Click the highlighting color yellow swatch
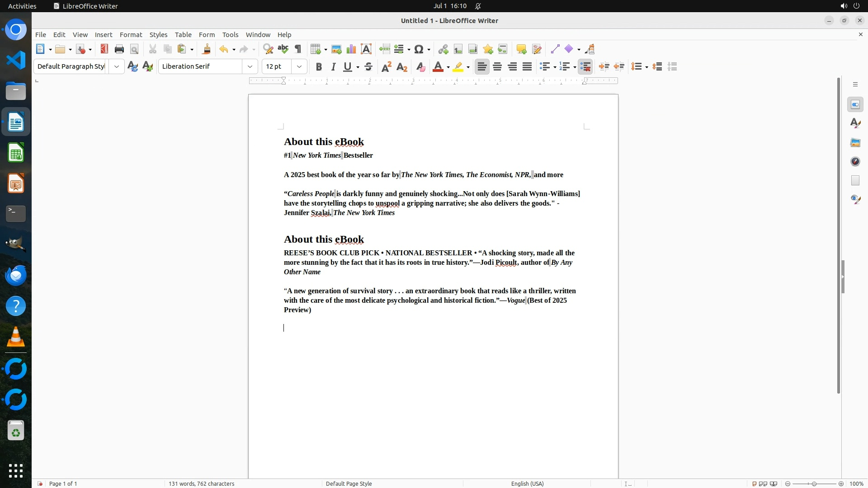Screen dimensions: 868x488 point(458,67)
